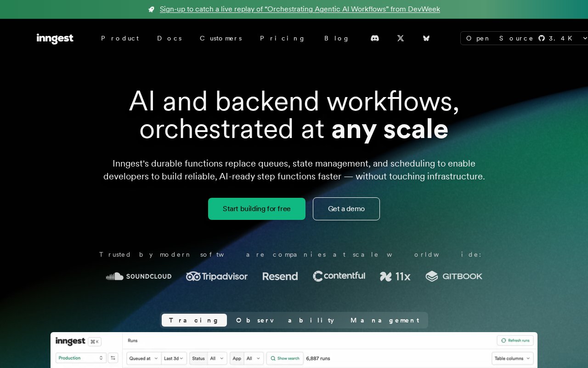Switch to the Observability tab
The width and height of the screenshot is (588, 368).
(286, 320)
